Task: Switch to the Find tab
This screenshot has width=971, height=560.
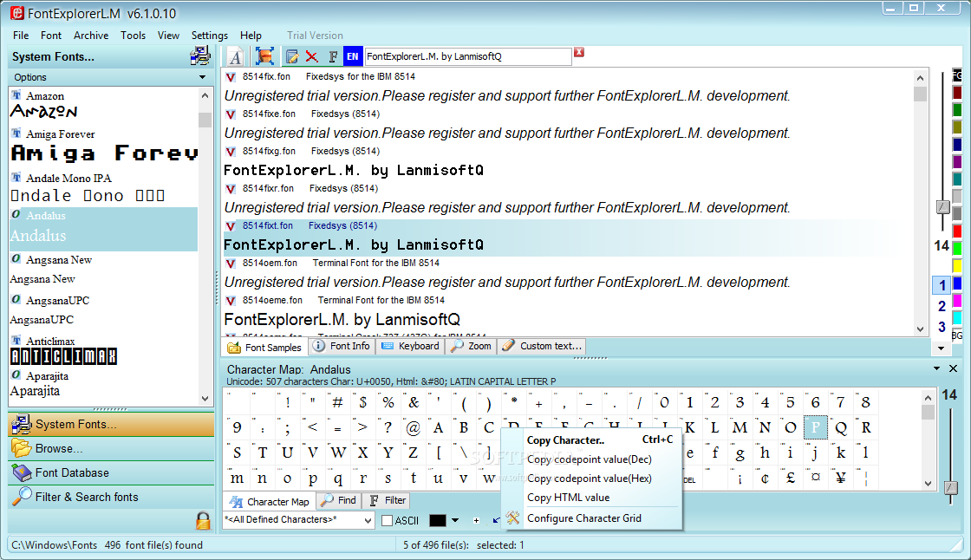Action: pos(339,500)
